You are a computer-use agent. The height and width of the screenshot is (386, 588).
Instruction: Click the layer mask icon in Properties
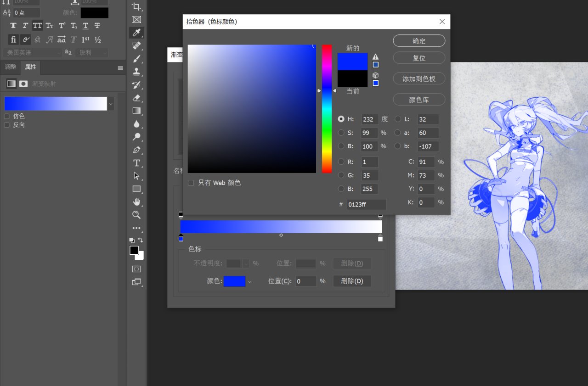(23, 84)
